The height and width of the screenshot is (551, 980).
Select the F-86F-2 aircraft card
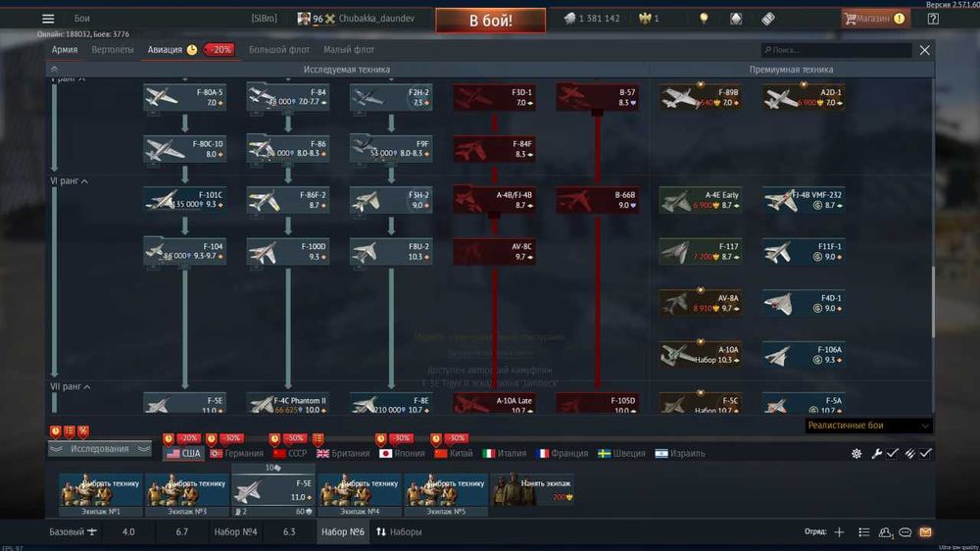tap(287, 200)
